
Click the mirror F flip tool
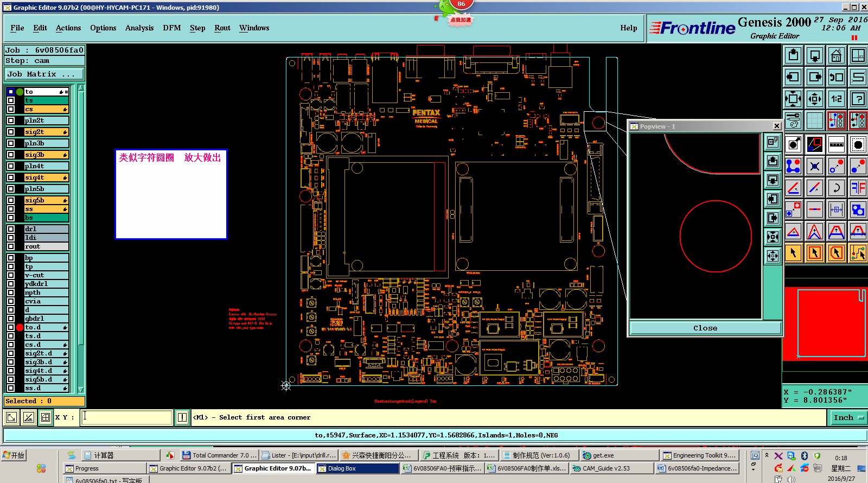click(858, 188)
